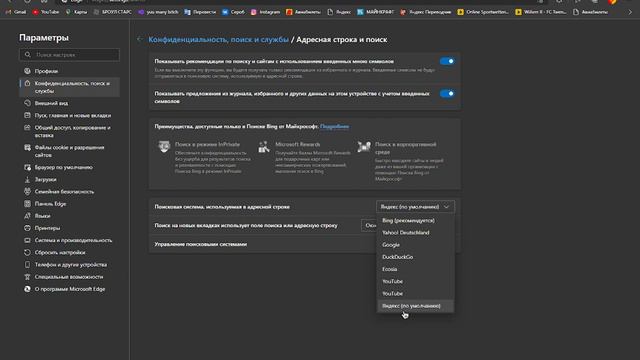Open the МАЙНКРАФТ bookmark
640x360 pixels.
pos(376,12)
